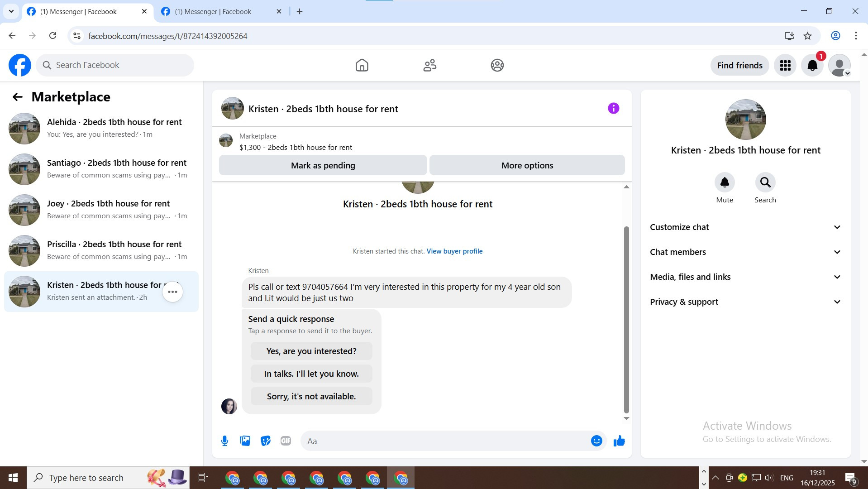The height and width of the screenshot is (489, 868).
Task: Open the Windows Start menu
Action: click(13, 478)
